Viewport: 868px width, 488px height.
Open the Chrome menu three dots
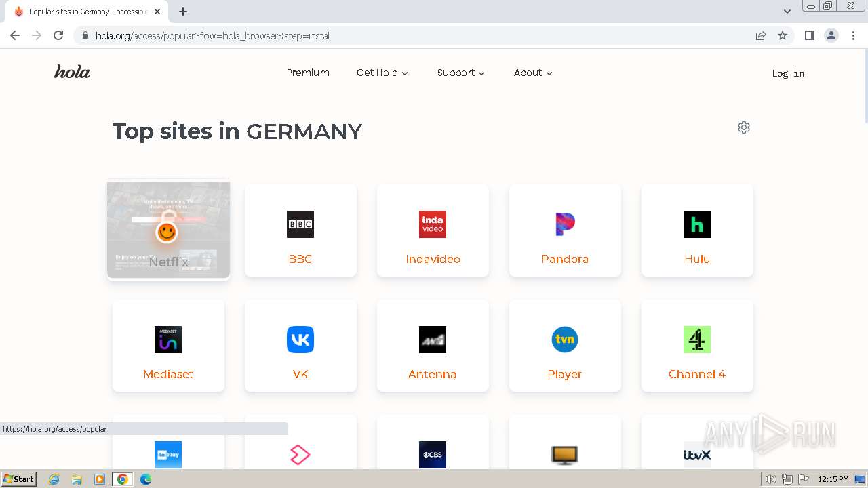852,35
